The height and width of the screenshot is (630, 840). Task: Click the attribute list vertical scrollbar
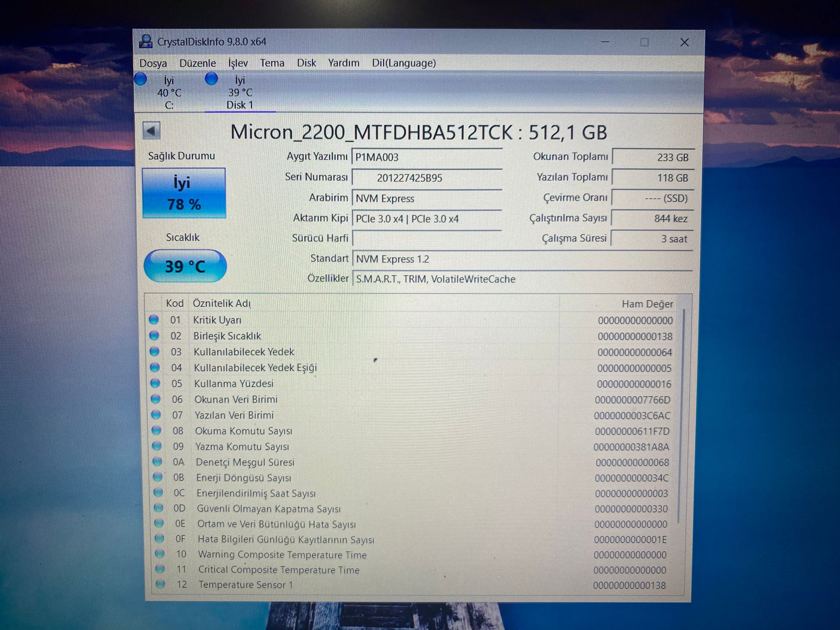pyautogui.click(x=681, y=415)
